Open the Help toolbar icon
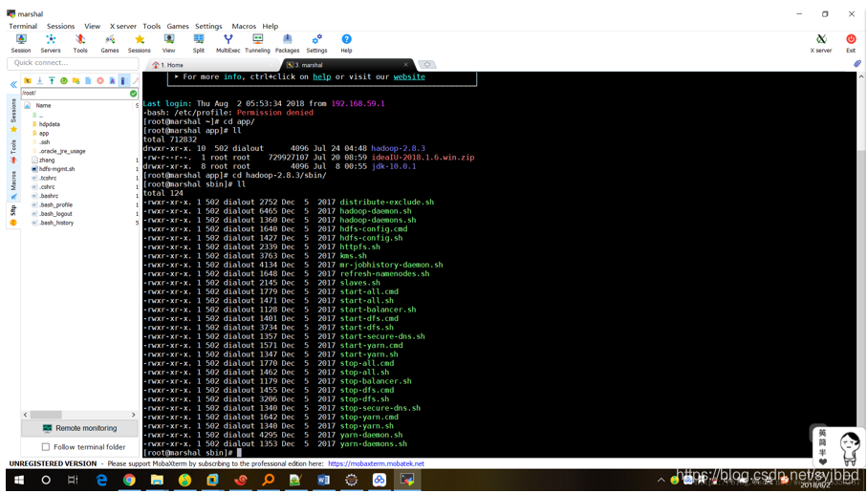The height and width of the screenshot is (493, 868). (347, 43)
